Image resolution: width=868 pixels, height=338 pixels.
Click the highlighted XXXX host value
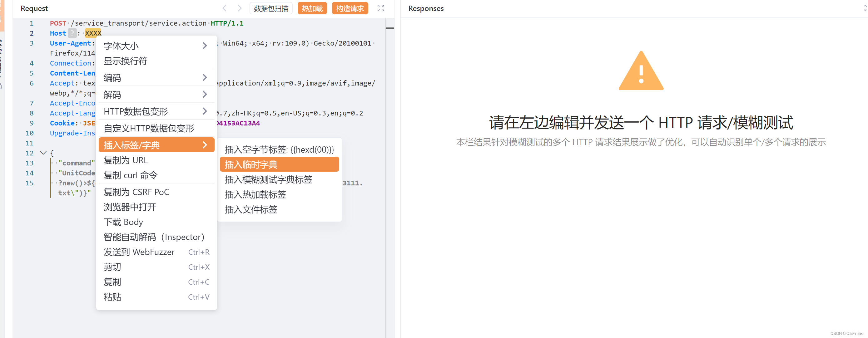[x=93, y=33]
